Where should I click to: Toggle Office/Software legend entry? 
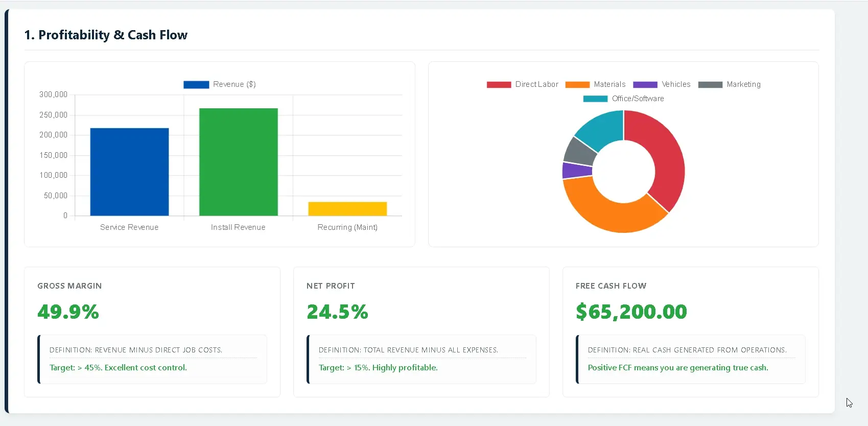pyautogui.click(x=624, y=99)
